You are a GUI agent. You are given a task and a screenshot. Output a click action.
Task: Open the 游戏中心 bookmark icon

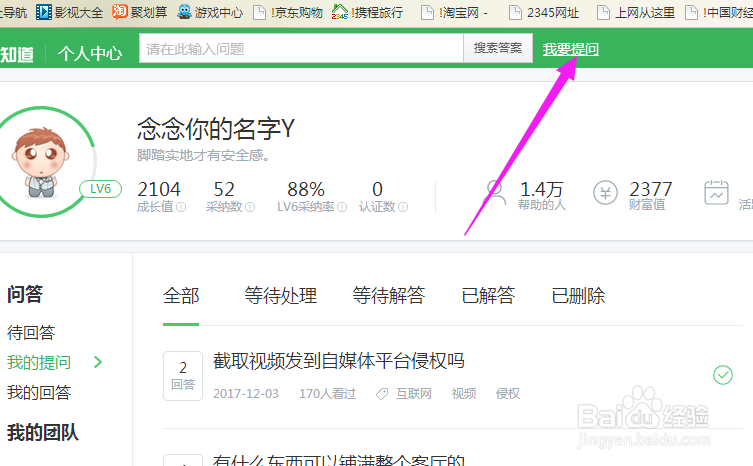pos(184,12)
